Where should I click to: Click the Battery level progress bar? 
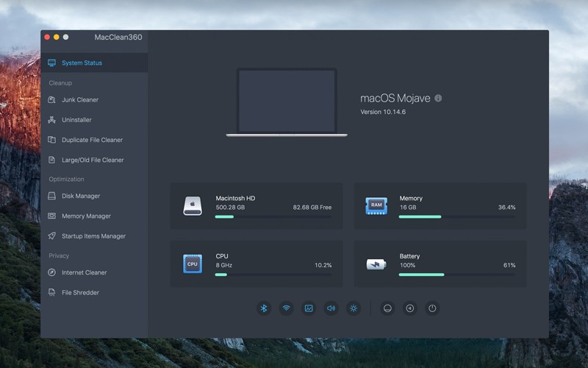pyautogui.click(x=456, y=275)
